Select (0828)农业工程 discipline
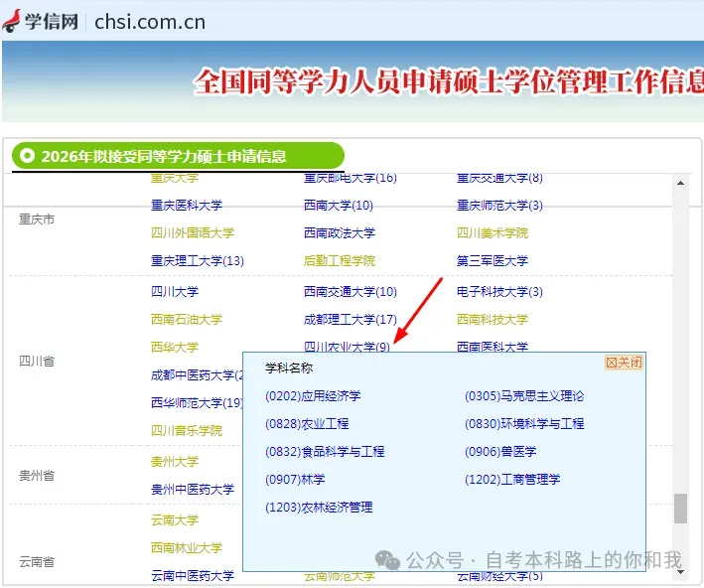This screenshot has height=588, width=704. tap(307, 423)
